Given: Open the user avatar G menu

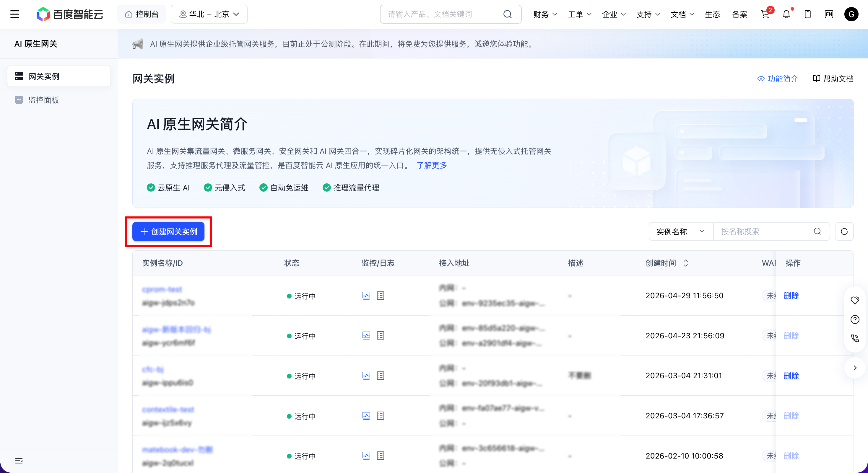Looking at the screenshot, I should coord(851,14).
